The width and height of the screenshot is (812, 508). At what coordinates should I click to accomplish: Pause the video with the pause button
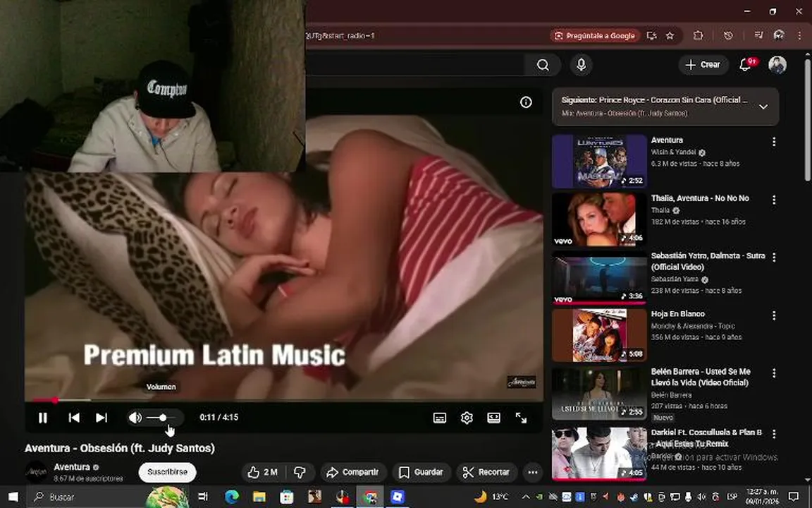(x=43, y=418)
